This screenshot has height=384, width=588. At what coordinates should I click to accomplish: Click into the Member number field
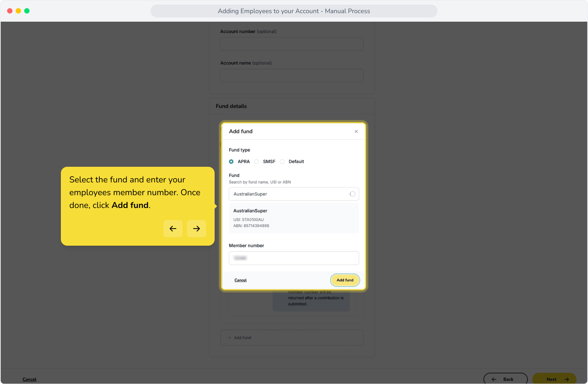[294, 258]
